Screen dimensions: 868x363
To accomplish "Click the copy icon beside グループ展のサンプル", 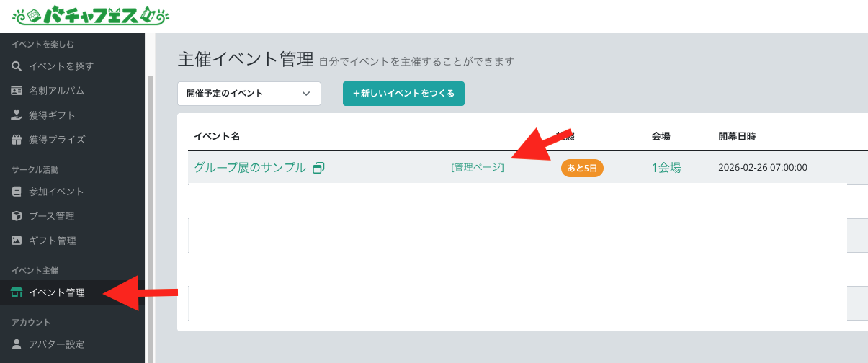I will tap(318, 168).
